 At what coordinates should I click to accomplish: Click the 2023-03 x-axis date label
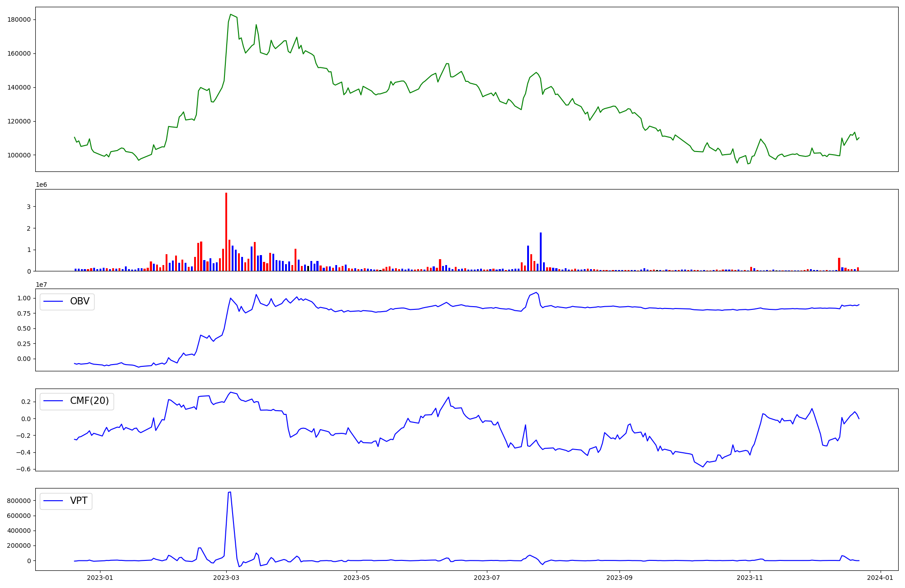point(226,578)
